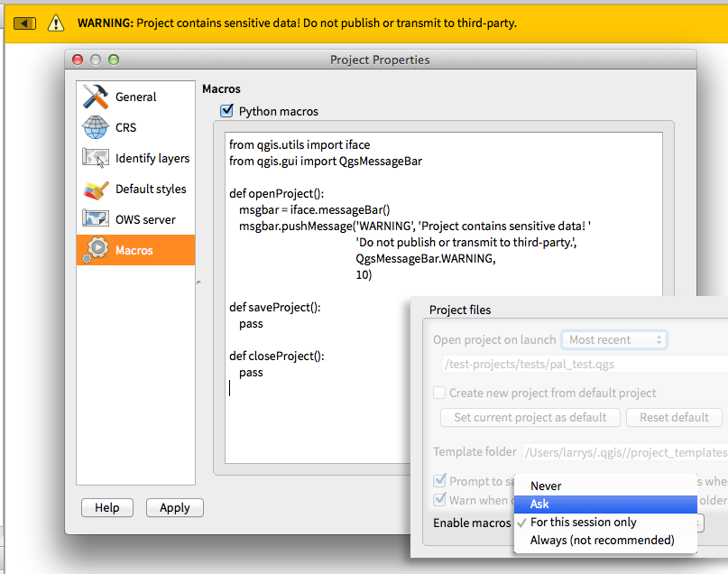Choose For this session only option
The image size is (728, 574).
pyautogui.click(x=583, y=522)
